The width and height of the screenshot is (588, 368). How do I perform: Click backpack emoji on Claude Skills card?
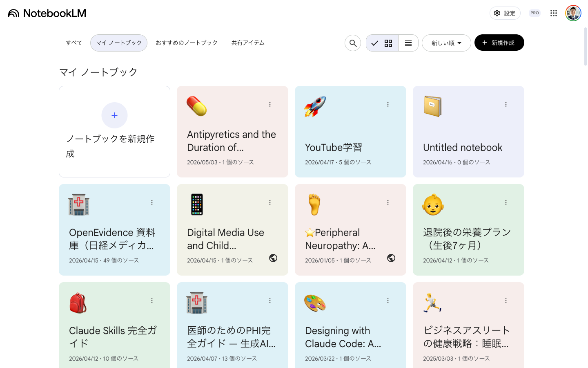pyautogui.click(x=78, y=303)
